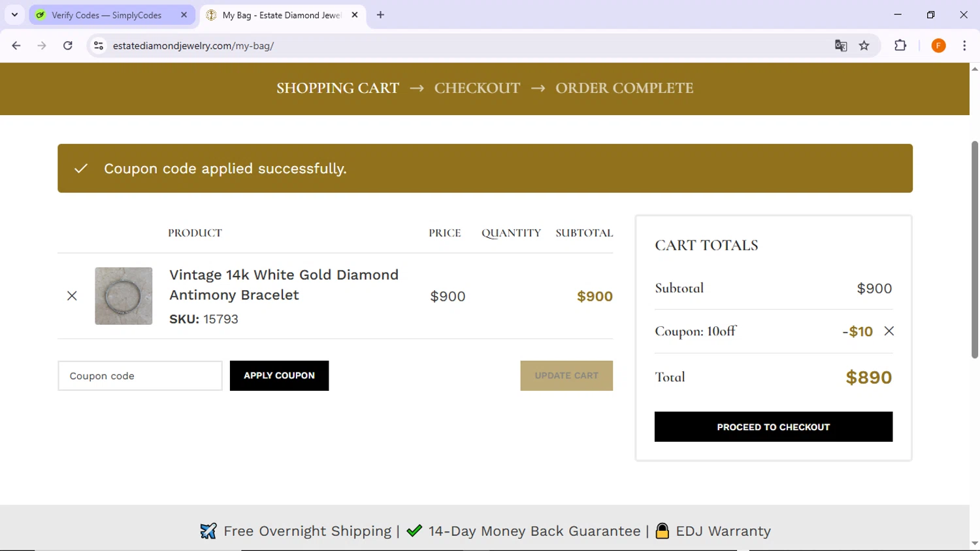
Task: Remove bracelet item from shopping cart
Action: pos(72,296)
